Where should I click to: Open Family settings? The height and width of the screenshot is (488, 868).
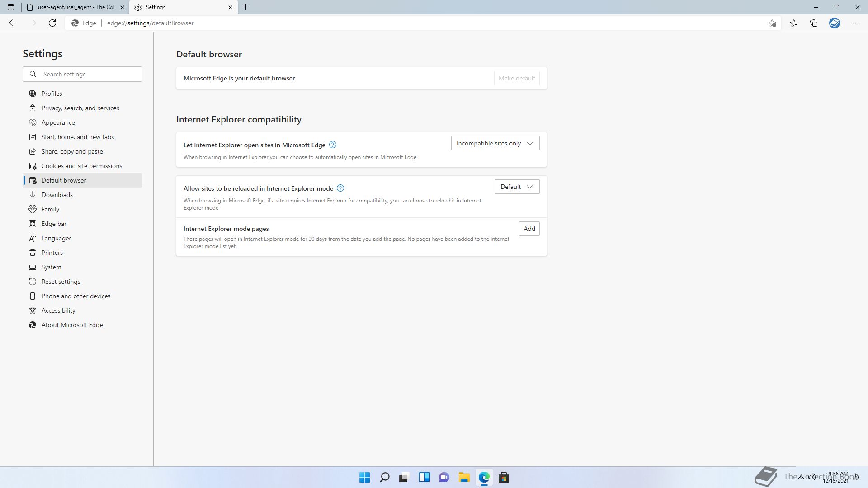[x=82, y=209]
